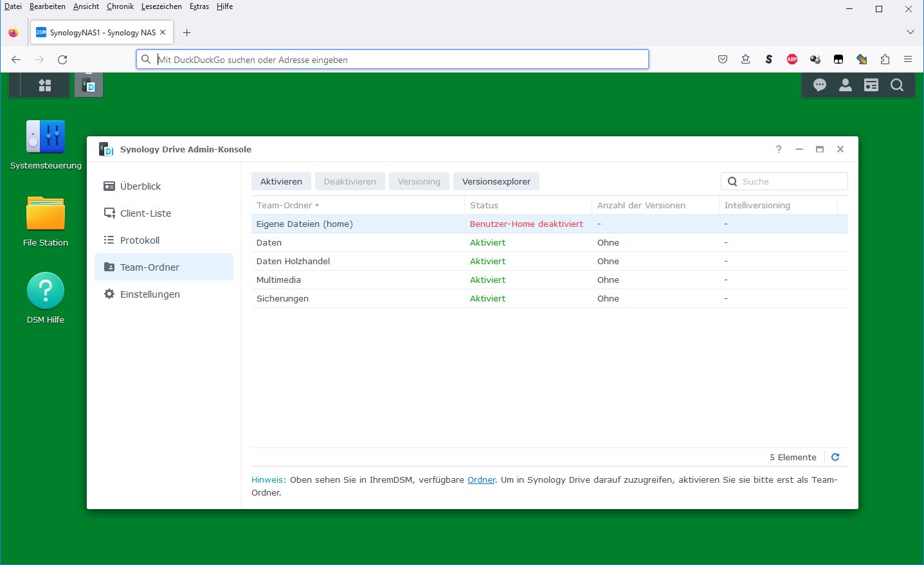Click the browser address bar
The height and width of the screenshot is (565, 924).
392,60
